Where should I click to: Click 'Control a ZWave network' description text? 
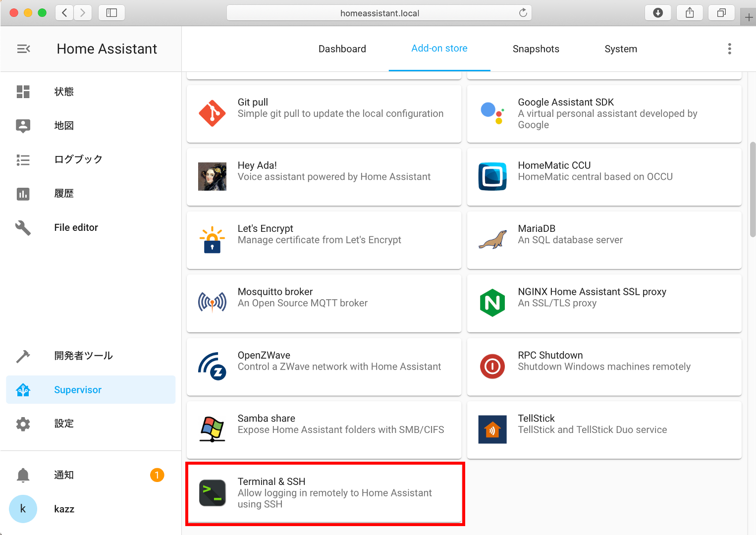pos(339,367)
